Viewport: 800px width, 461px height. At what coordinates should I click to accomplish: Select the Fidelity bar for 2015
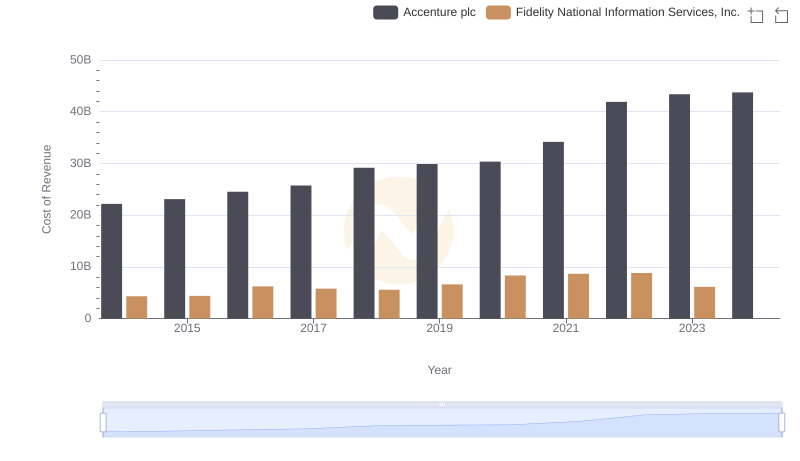[x=199, y=307]
